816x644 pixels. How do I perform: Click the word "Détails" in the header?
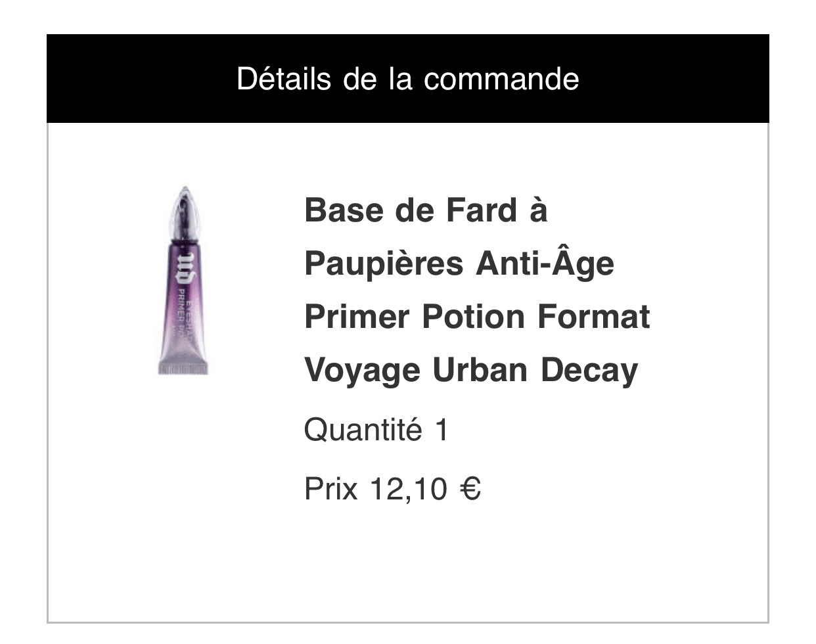(284, 79)
